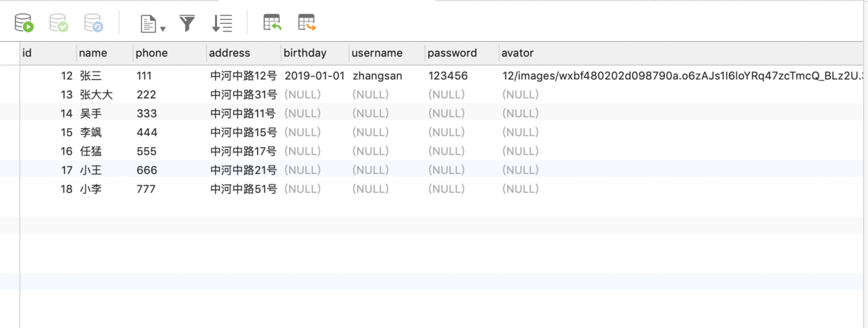Image resolution: width=868 pixels, height=328 pixels.
Task: Select the avator column header
Action: 681,53
